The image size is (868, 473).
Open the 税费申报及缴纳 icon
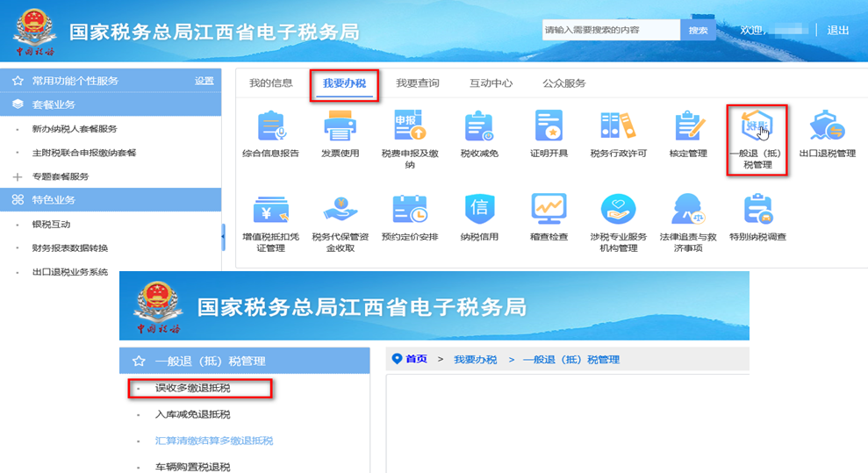click(x=409, y=128)
